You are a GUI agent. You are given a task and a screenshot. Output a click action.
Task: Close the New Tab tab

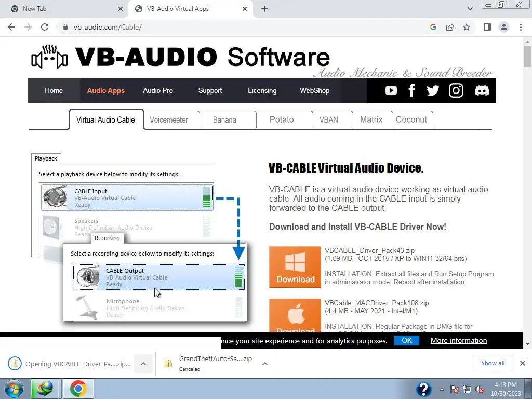[121, 9]
